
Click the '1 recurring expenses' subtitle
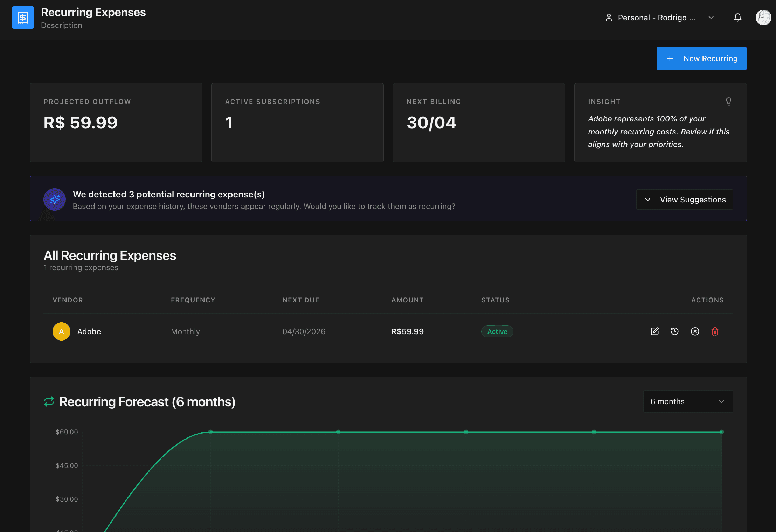tap(81, 268)
